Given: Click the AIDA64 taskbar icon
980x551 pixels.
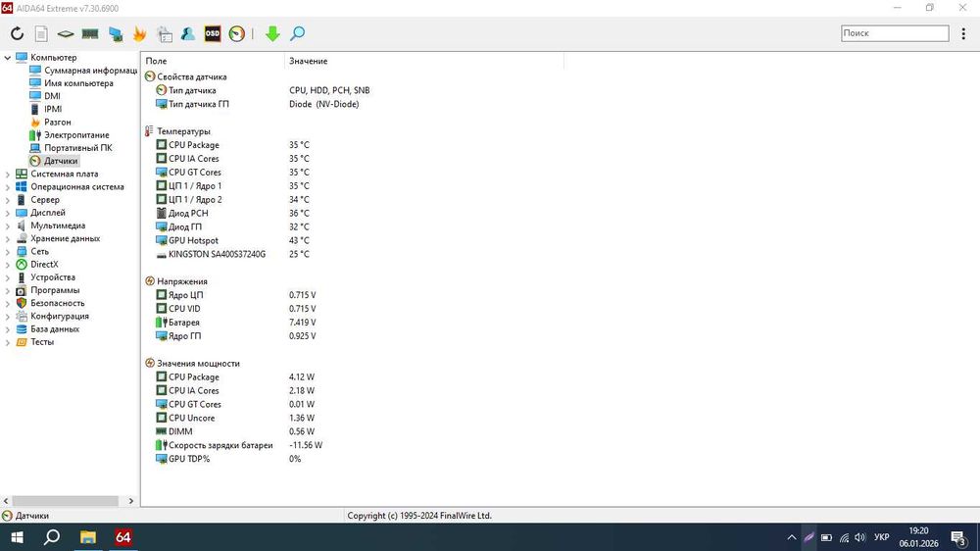Looking at the screenshot, I should click(123, 537).
